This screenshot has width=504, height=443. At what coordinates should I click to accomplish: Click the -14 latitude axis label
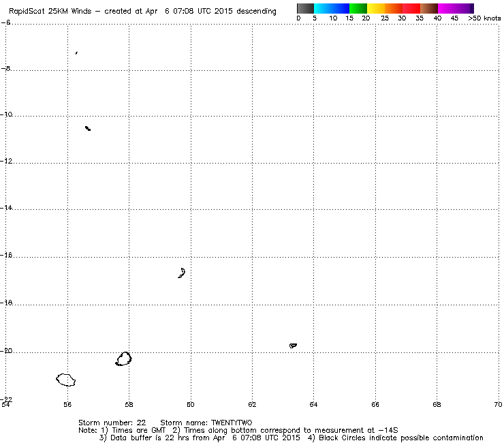tap(6, 207)
